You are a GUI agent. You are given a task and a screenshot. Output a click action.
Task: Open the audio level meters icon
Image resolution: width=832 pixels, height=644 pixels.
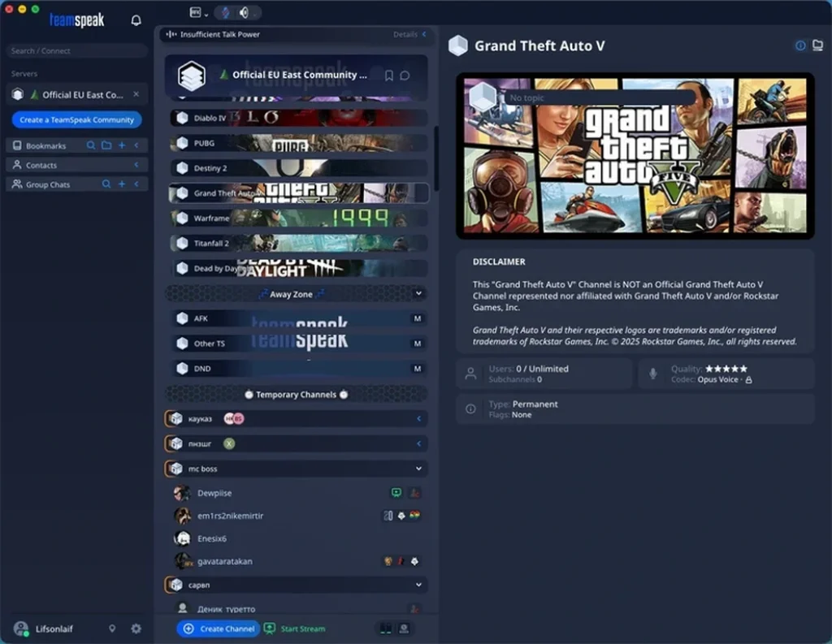386,629
